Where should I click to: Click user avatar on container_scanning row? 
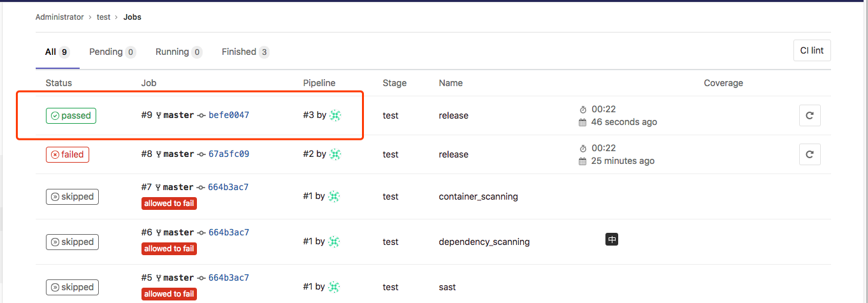pos(334,196)
